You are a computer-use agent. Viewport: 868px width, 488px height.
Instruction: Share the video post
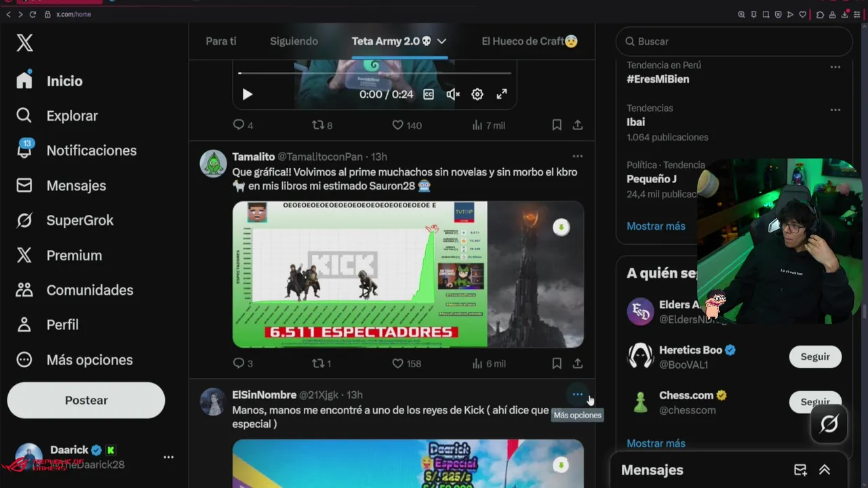coord(578,125)
